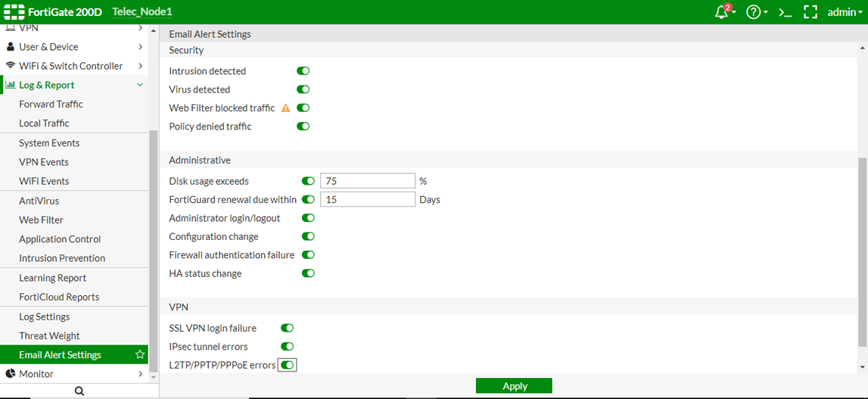Go to Threat Weight page

(x=49, y=335)
